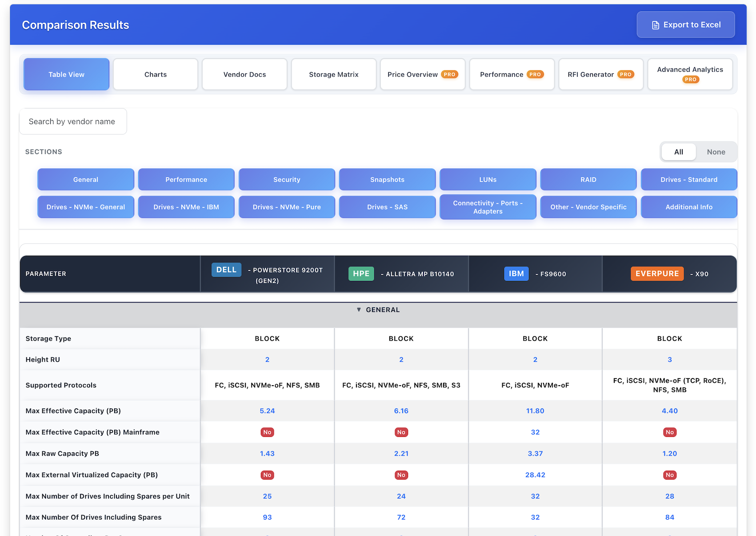Click Dell's No badge for Mainframe capacity
The image size is (756, 536).
tap(267, 432)
